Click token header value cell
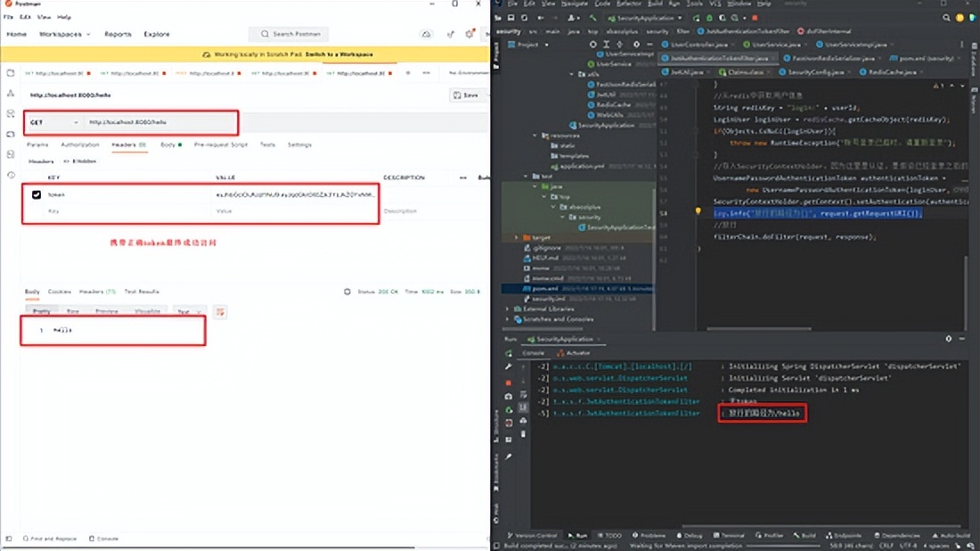The width and height of the screenshot is (980, 551). pos(295,194)
